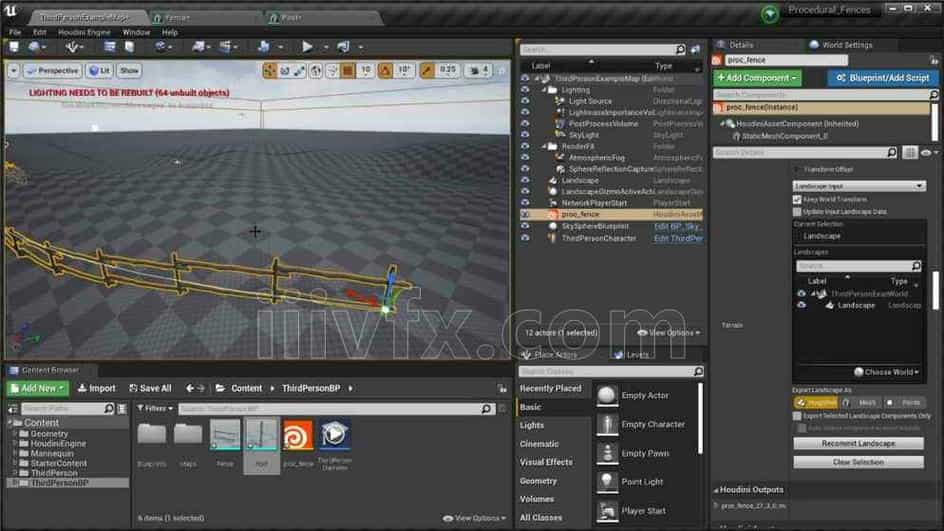Open the camera speed setting

[480, 71]
